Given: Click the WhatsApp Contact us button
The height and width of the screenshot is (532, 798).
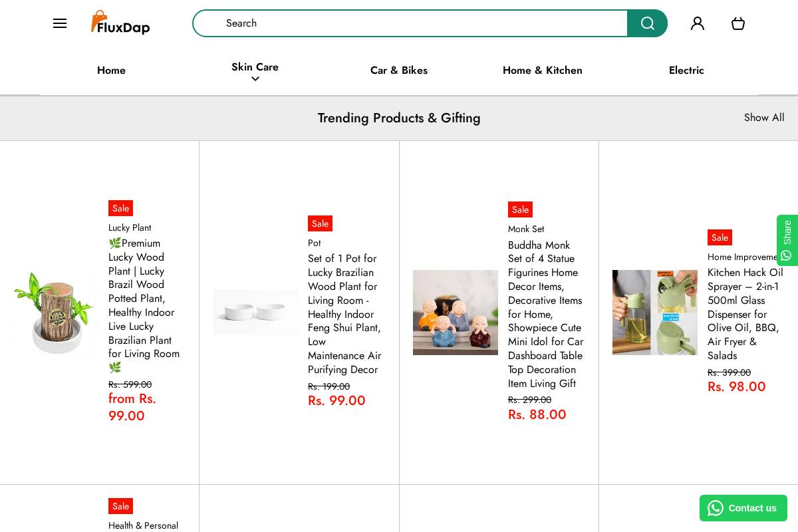Looking at the screenshot, I should (743, 508).
